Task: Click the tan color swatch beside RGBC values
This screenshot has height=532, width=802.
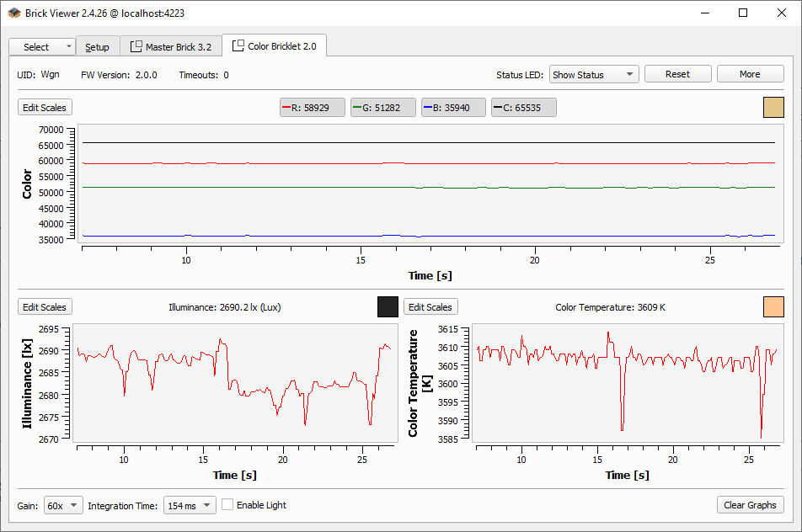Action: pyautogui.click(x=773, y=108)
